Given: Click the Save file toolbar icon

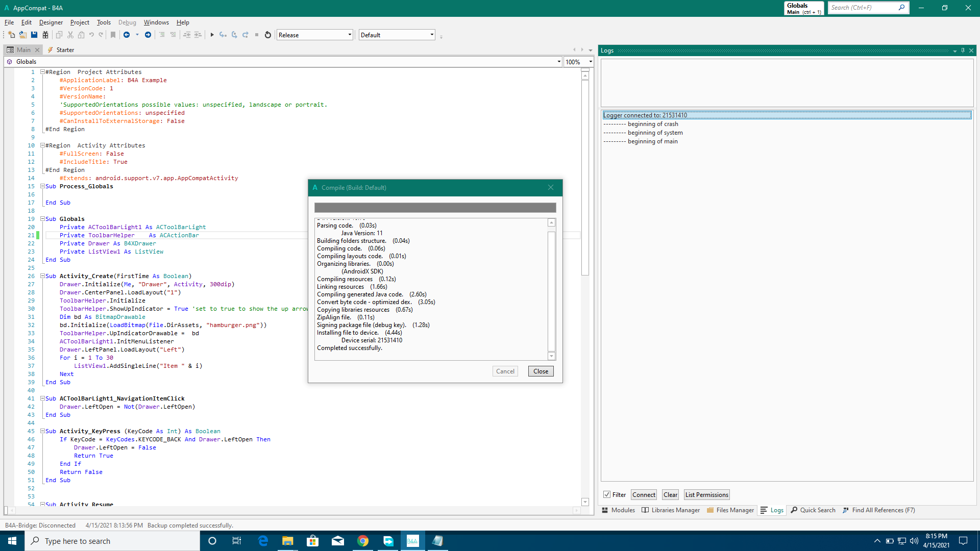Looking at the screenshot, I should [x=34, y=35].
